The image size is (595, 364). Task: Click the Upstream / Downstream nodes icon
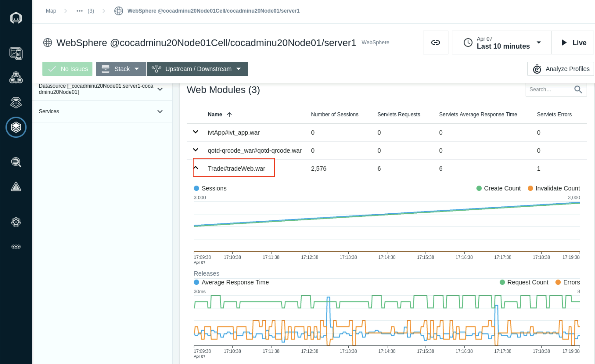(x=156, y=69)
